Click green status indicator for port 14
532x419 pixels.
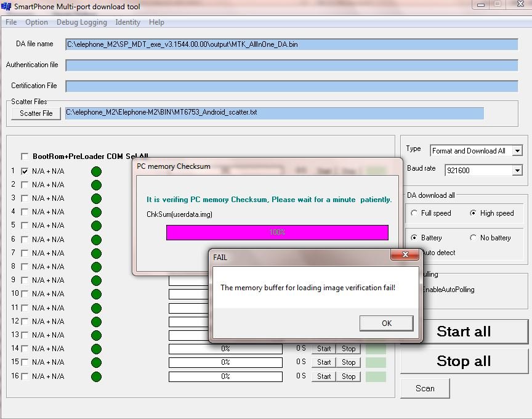96,349
